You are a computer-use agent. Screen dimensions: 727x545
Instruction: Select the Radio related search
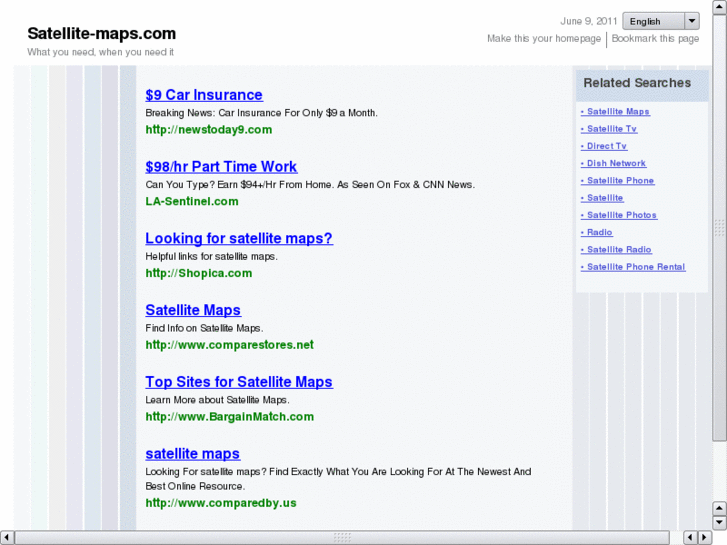coord(596,232)
